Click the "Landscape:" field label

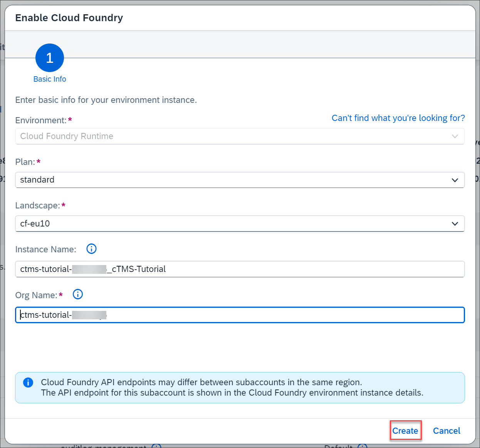point(37,206)
